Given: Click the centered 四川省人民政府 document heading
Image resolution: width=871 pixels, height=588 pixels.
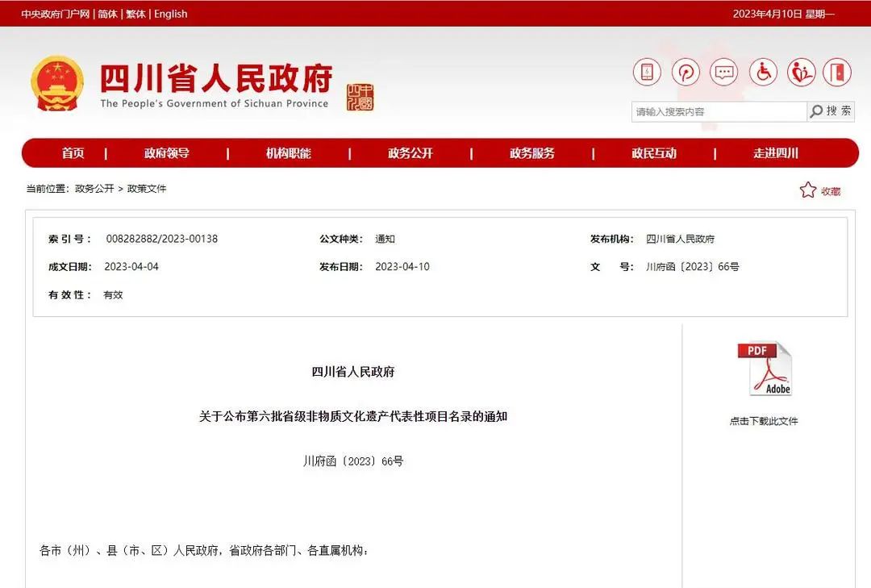Looking at the screenshot, I should (353, 372).
